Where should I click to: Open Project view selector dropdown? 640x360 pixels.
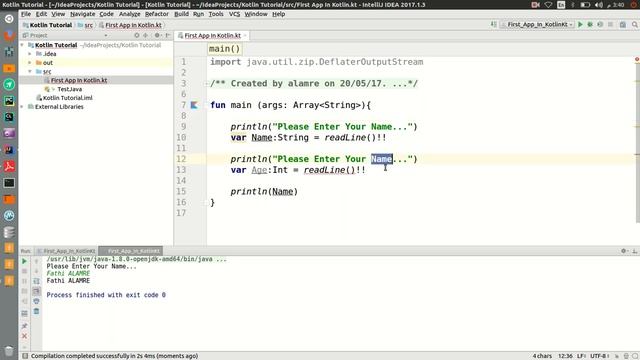(x=106, y=36)
